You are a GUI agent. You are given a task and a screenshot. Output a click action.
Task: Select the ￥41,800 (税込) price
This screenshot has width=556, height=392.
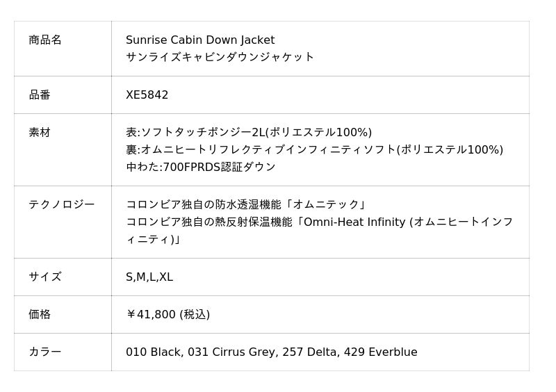(x=167, y=314)
